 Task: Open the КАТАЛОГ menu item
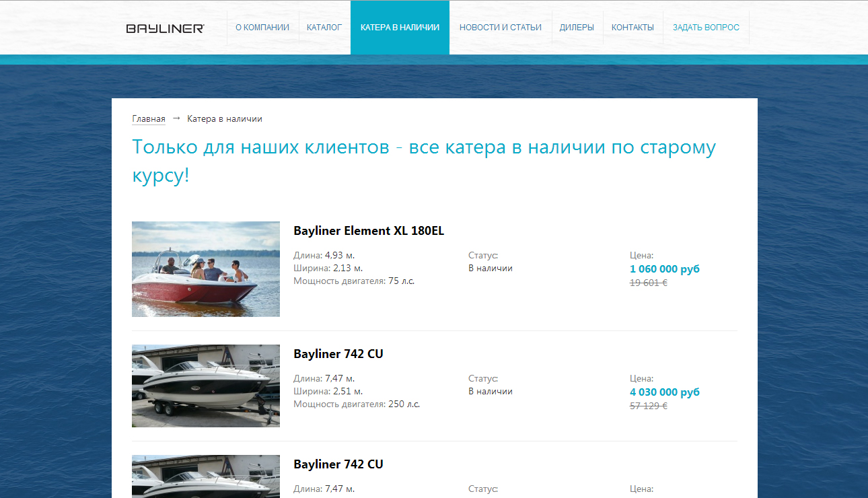coord(324,28)
